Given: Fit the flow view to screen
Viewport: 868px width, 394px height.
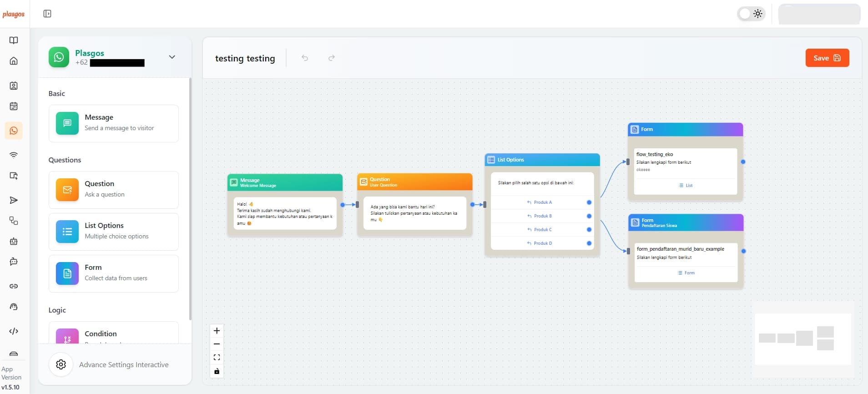Looking at the screenshot, I should [217, 358].
